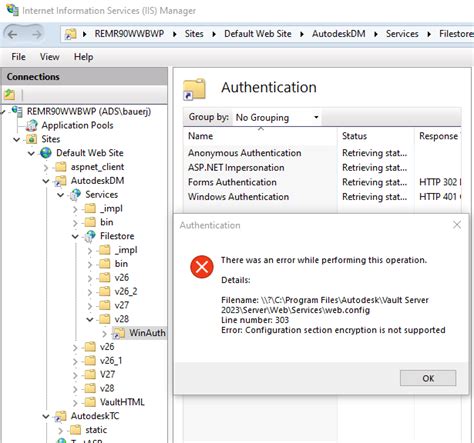This screenshot has height=443, width=474.
Task: Select the HTTP 401 response cell
Action: click(x=440, y=197)
